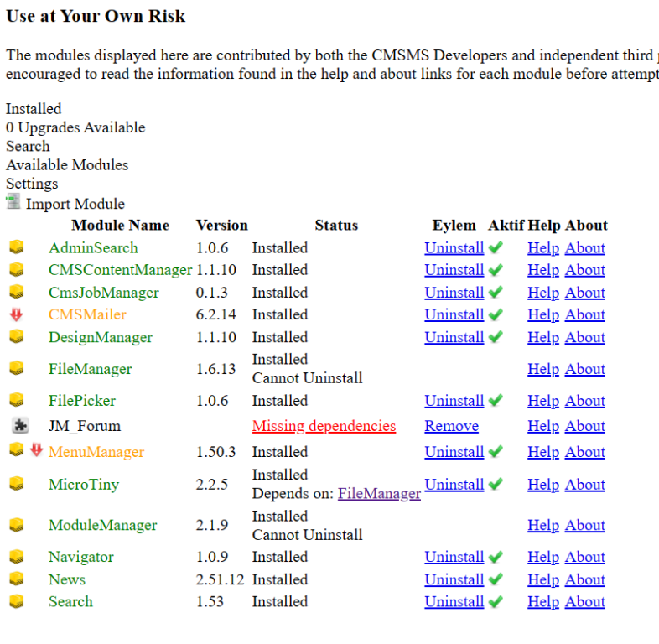Viewport: 659px width, 644px height.
Task: Click the yellow module icon beside AdminSearch
Action: point(16,247)
